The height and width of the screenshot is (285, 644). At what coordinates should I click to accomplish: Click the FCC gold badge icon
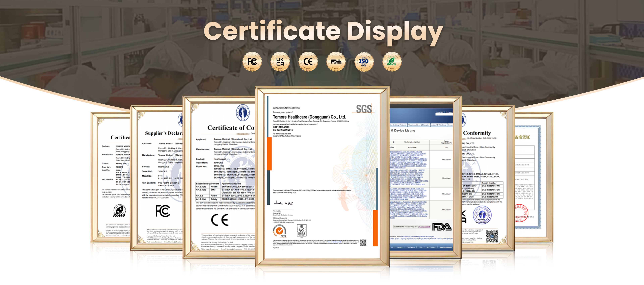pyautogui.click(x=252, y=62)
